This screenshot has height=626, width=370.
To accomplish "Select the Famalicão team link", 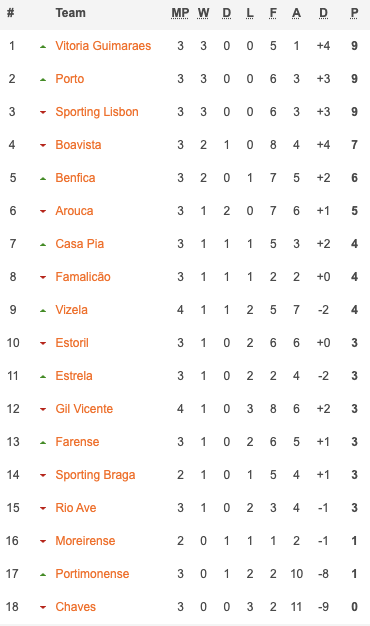I will point(83,277).
